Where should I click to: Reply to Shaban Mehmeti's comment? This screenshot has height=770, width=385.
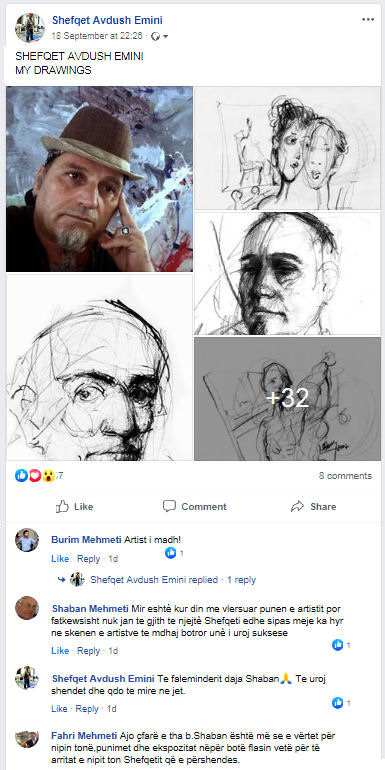(88, 651)
